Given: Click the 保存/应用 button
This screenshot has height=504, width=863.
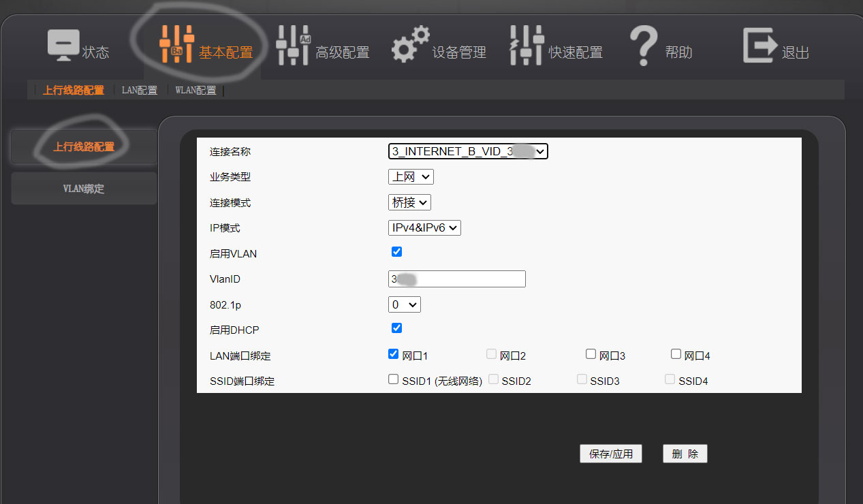Looking at the screenshot, I should click(x=611, y=454).
